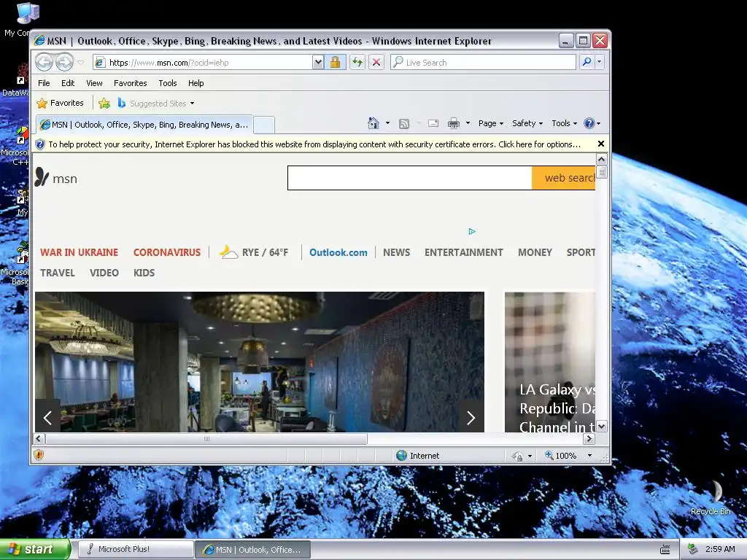Print the page with the printer icon
This screenshot has height=560, width=747.
pyautogui.click(x=454, y=123)
